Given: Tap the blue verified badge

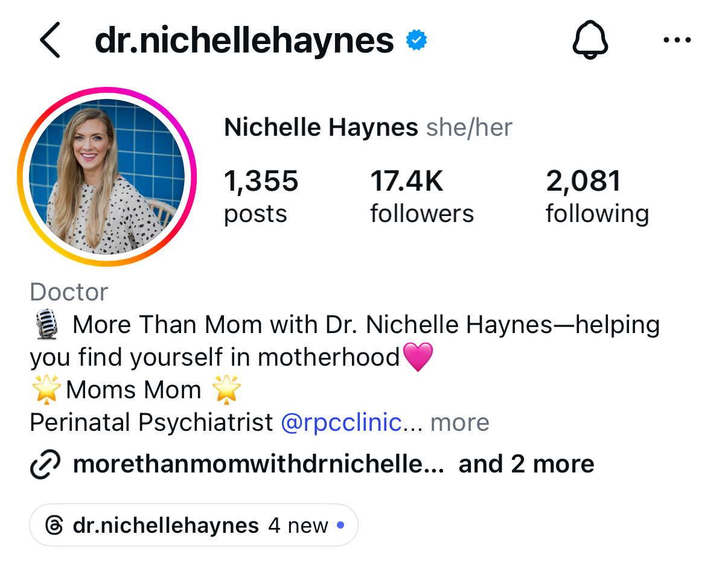Looking at the screenshot, I should [x=416, y=40].
